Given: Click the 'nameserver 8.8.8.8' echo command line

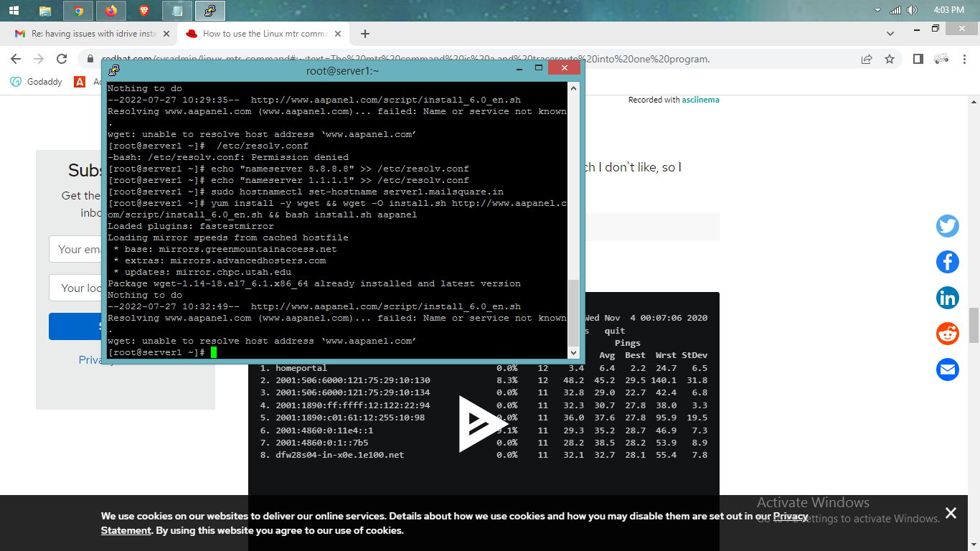Looking at the screenshot, I should (x=288, y=169).
